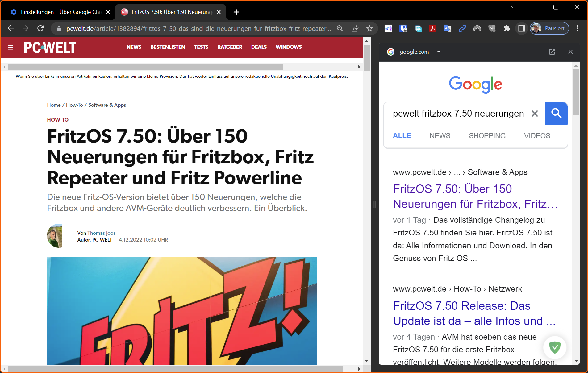Open the PC-WELT hamburger menu

click(x=11, y=47)
